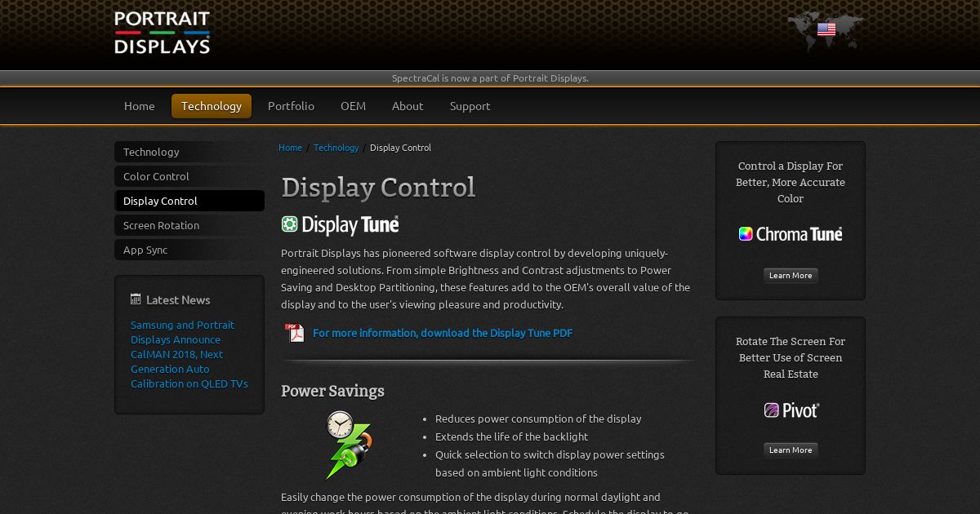Click the Power Savings heading
980x514 pixels.
click(x=332, y=391)
